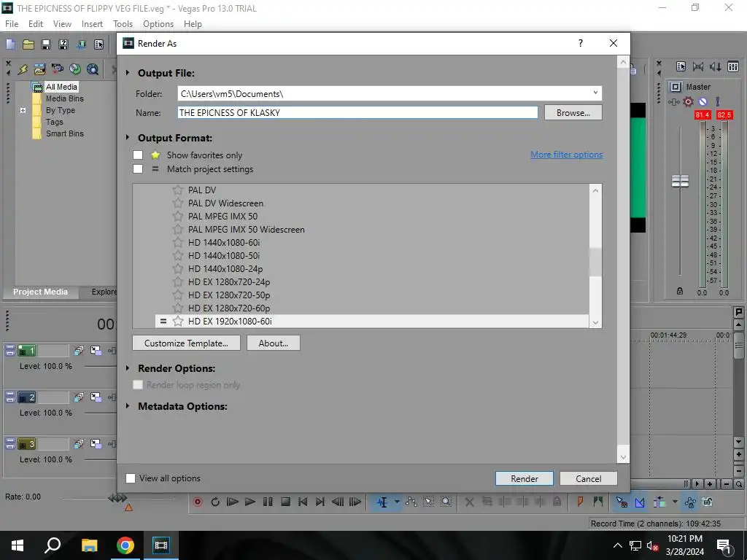Select the Zoom Edit tool magnifier icon
Screen dimensions: 747x560
[446, 502]
